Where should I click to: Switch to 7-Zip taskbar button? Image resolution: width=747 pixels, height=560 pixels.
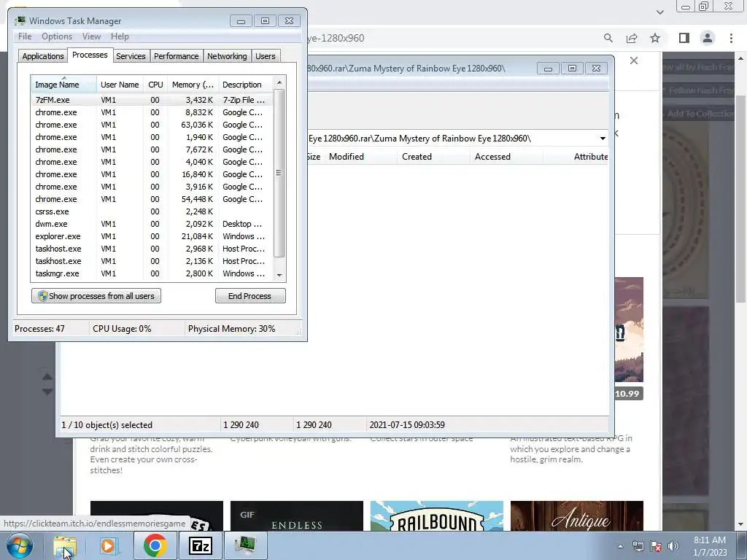pyautogui.click(x=200, y=545)
